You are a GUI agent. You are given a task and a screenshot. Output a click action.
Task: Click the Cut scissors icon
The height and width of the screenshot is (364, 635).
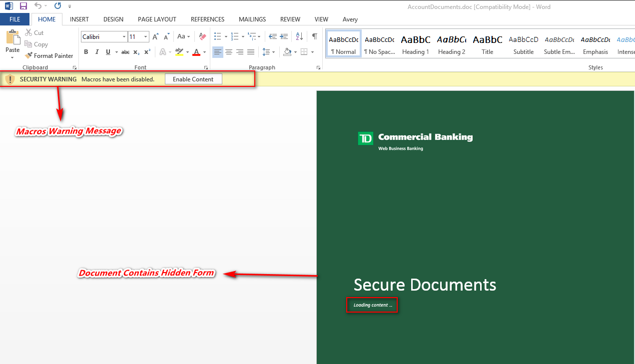click(28, 32)
